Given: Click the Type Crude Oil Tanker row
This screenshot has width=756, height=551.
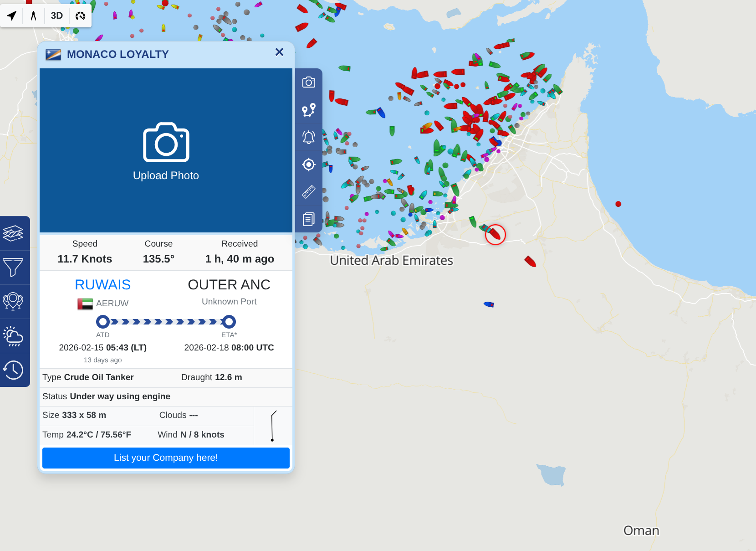Looking at the screenshot, I should [88, 377].
